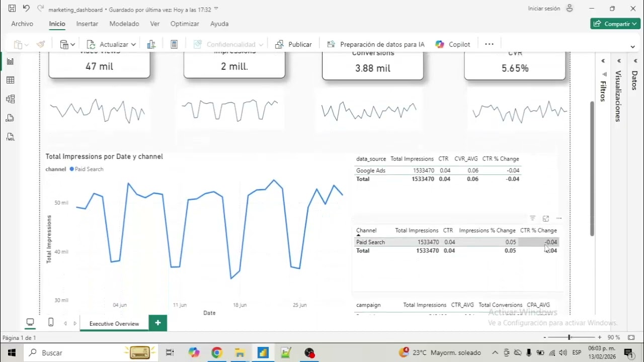Open the Insertar ribbon tab
The height and width of the screenshot is (362, 644).
tap(87, 24)
